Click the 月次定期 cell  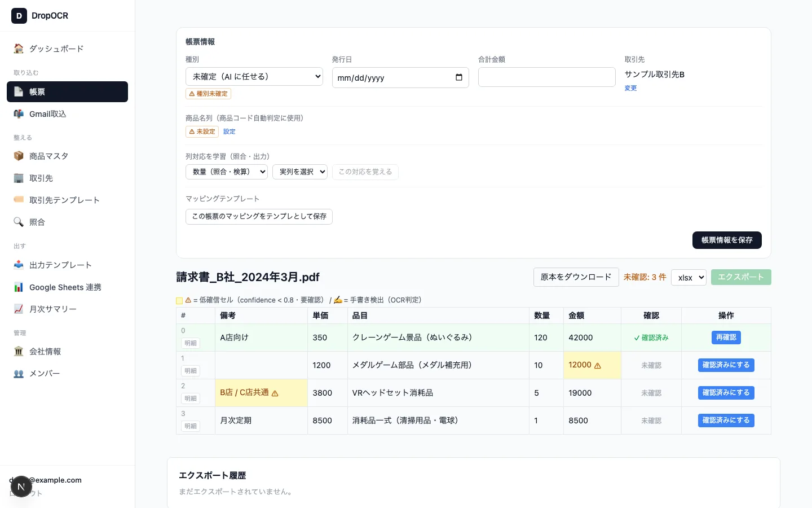[261, 421]
